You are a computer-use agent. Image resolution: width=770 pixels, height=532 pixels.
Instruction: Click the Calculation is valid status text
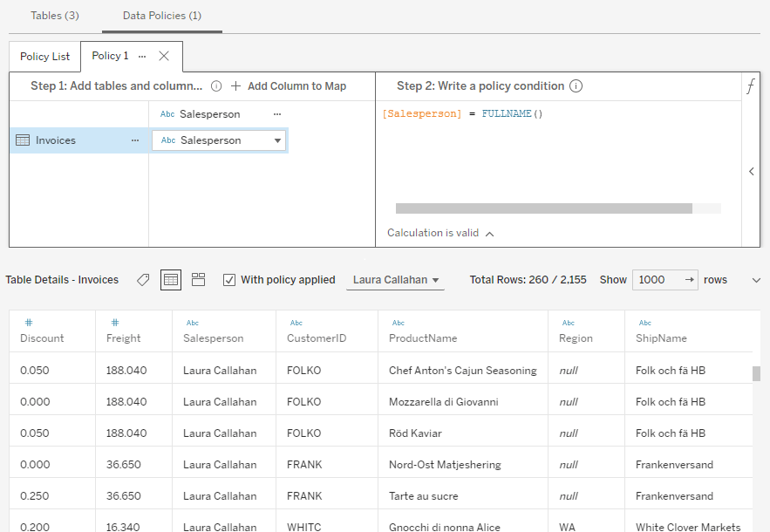(433, 233)
